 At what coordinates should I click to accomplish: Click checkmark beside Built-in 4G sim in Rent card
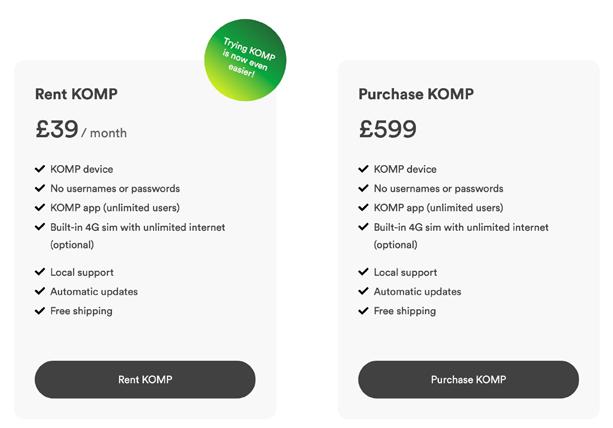click(x=40, y=227)
